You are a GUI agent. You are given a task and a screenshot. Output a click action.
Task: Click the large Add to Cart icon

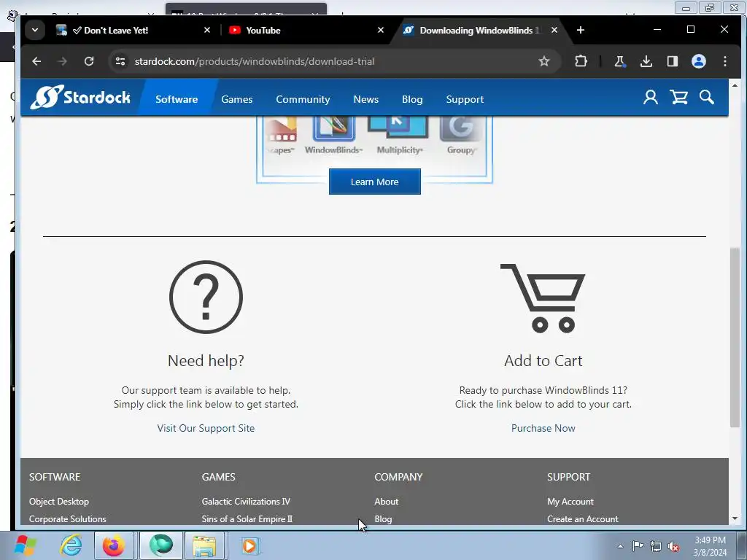coord(543,298)
